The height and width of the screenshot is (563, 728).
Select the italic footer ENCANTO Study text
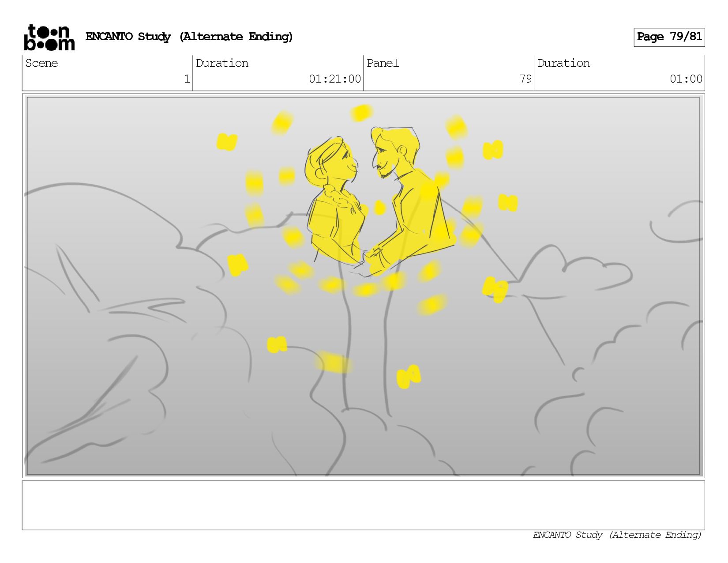pyautogui.click(x=617, y=535)
